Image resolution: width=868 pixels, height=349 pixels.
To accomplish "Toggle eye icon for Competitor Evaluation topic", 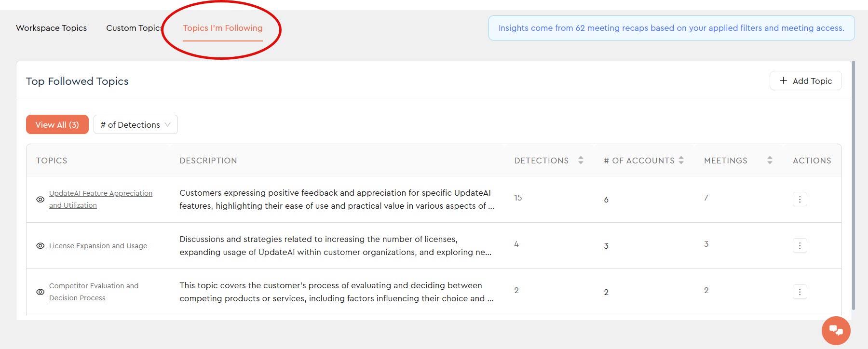I will [41, 292].
